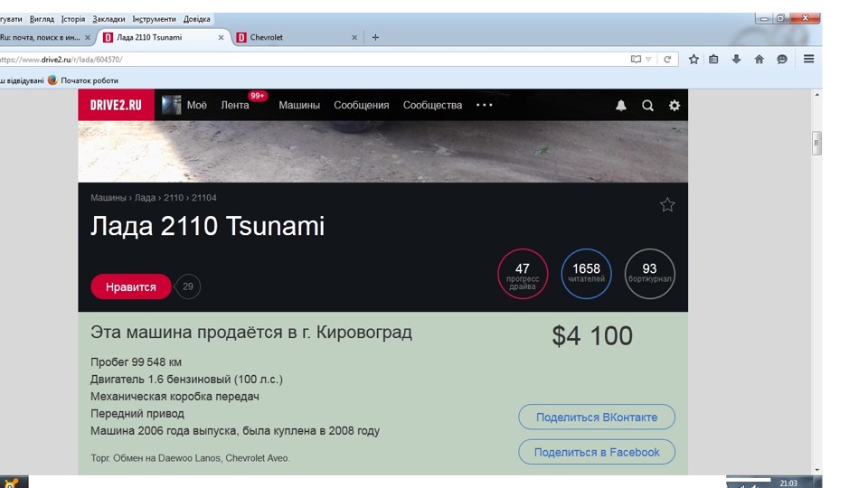Open Машины in the top navigation
The width and height of the screenshot is (868, 488).
[x=299, y=105]
